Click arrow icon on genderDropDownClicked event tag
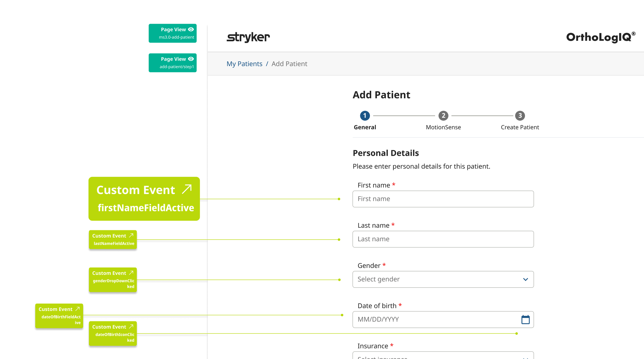The width and height of the screenshot is (644, 359). [131, 273]
